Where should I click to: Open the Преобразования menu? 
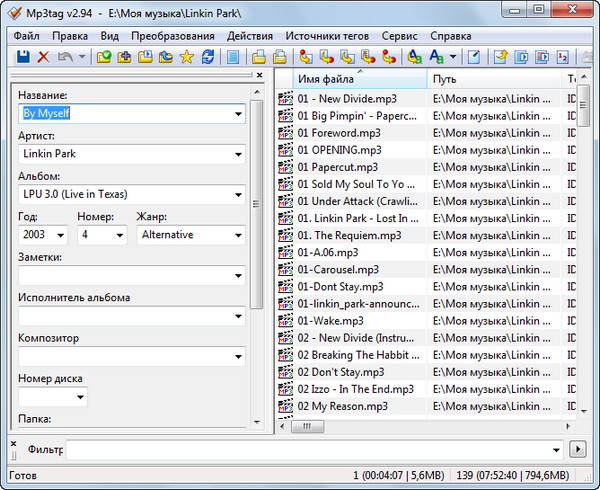172,35
